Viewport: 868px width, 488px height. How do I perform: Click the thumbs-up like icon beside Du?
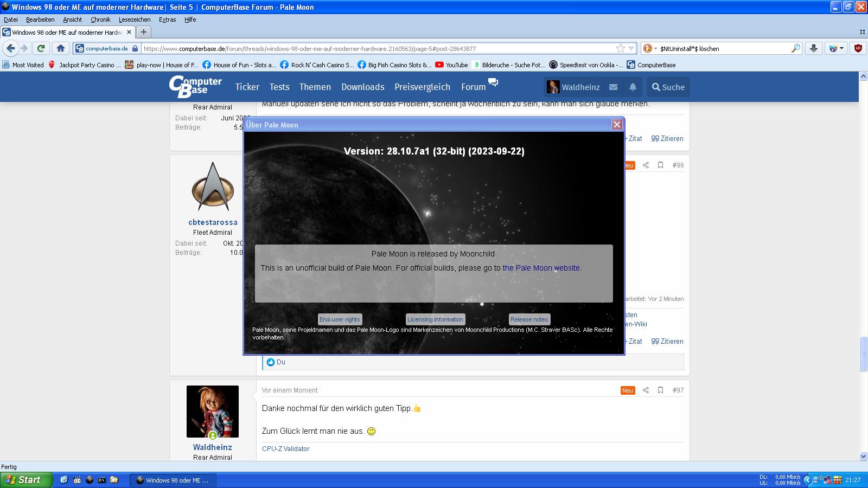click(271, 362)
